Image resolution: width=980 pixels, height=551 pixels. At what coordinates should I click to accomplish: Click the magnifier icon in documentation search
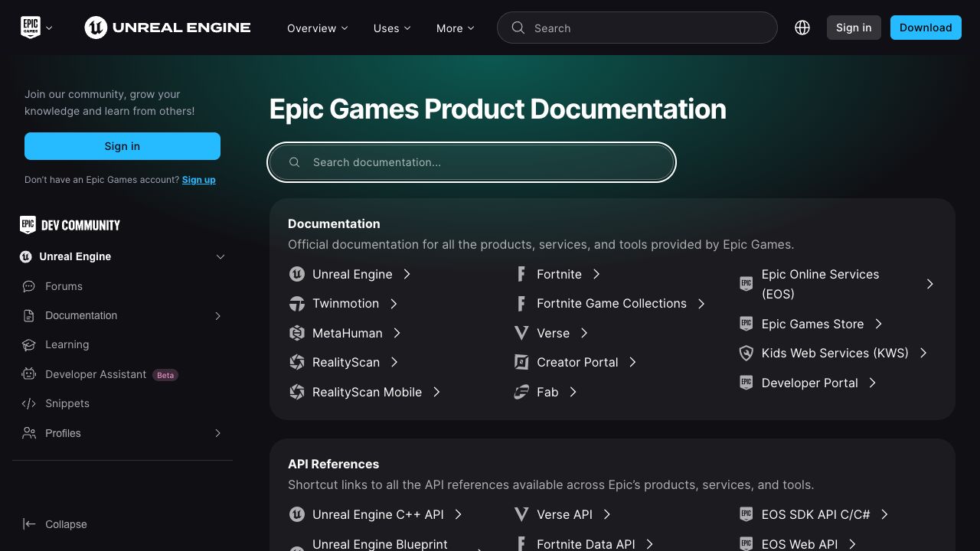[295, 162]
